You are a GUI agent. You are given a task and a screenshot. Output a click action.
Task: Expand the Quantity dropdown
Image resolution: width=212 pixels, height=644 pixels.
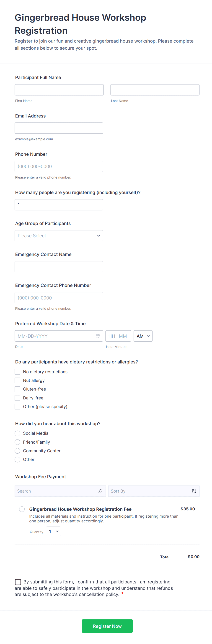click(x=53, y=532)
